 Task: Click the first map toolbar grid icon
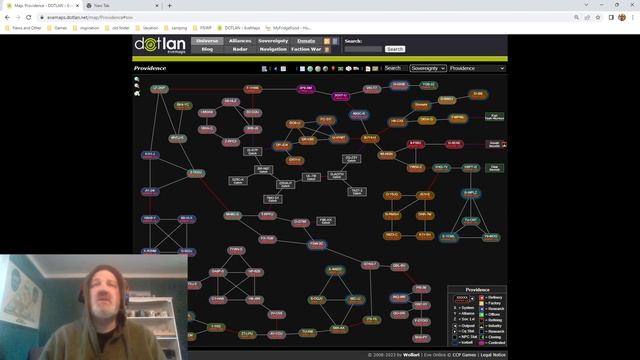click(x=264, y=69)
